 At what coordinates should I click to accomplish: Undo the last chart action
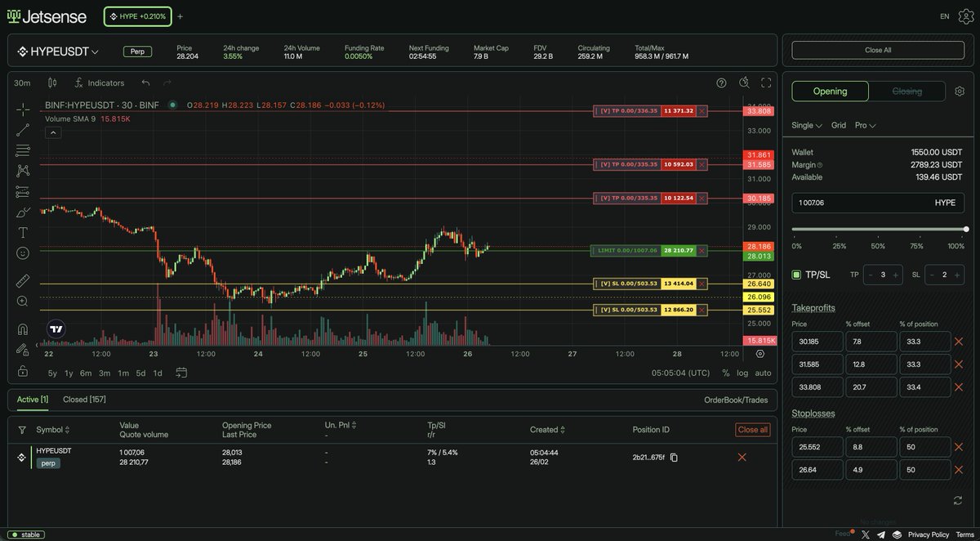[145, 83]
